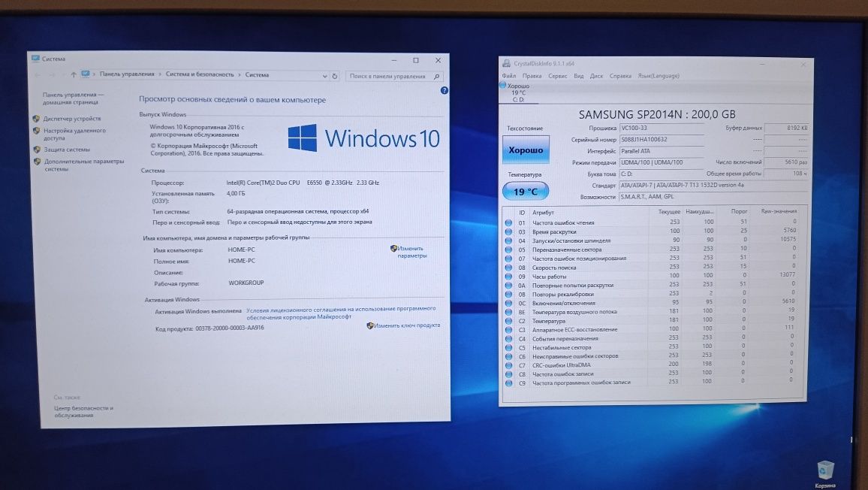Click the product code 00378-20000-00003-AA916
This screenshot has height=490, width=868.
(x=229, y=328)
